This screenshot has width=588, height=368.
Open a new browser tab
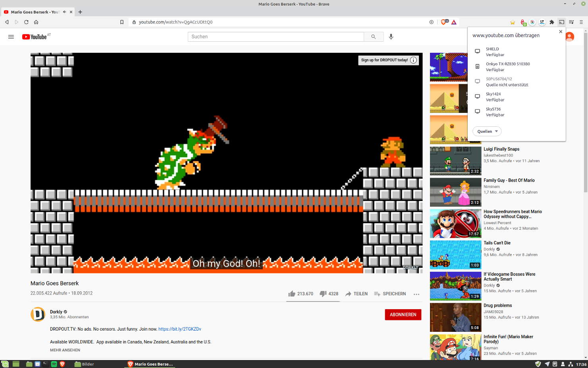[x=80, y=12]
